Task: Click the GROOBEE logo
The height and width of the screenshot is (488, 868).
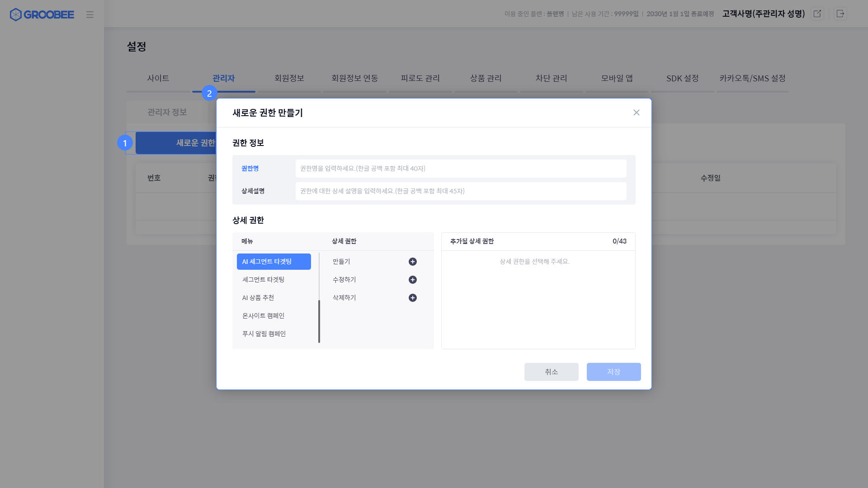Action: pos(42,14)
